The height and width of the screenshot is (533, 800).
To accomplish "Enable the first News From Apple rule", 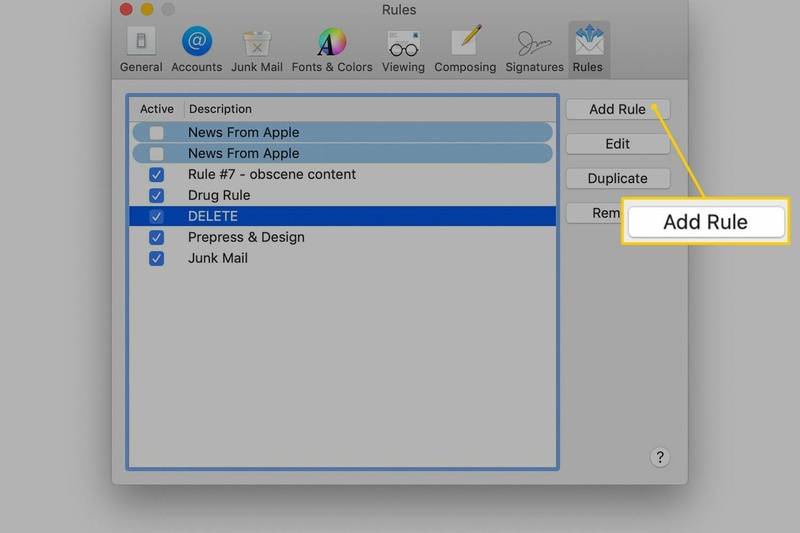I will point(157,133).
